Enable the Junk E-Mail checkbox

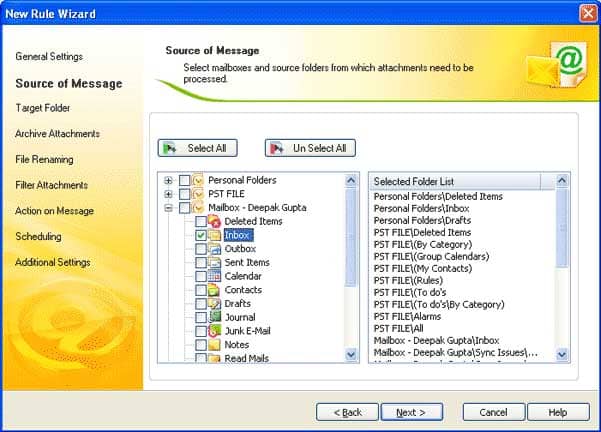[x=201, y=331]
